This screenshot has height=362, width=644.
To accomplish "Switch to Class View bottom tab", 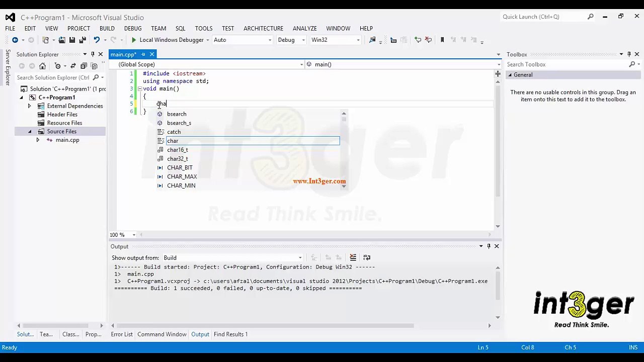I will [x=70, y=334].
